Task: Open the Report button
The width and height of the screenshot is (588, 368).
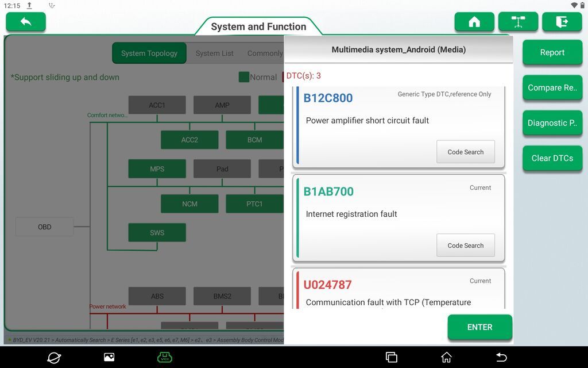Action: coord(552,52)
